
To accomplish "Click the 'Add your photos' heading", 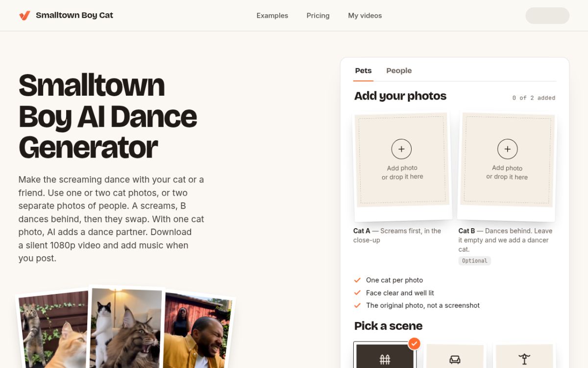I will (400, 96).
